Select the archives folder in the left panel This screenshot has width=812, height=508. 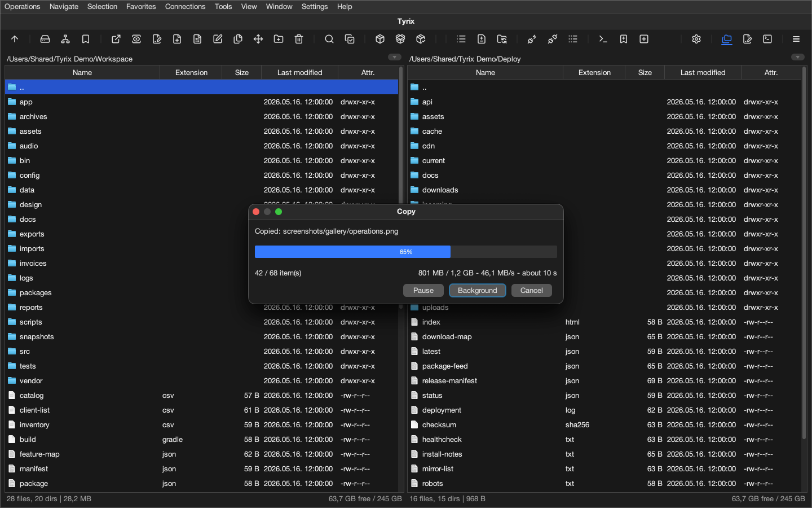(x=202, y=117)
